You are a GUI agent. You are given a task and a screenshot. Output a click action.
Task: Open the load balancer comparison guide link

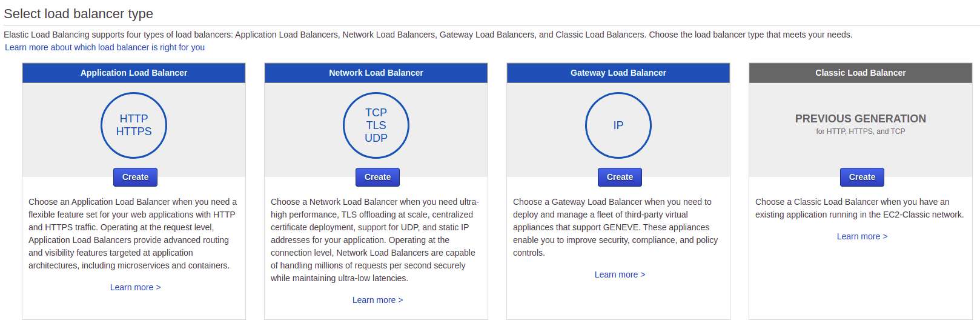(105, 47)
